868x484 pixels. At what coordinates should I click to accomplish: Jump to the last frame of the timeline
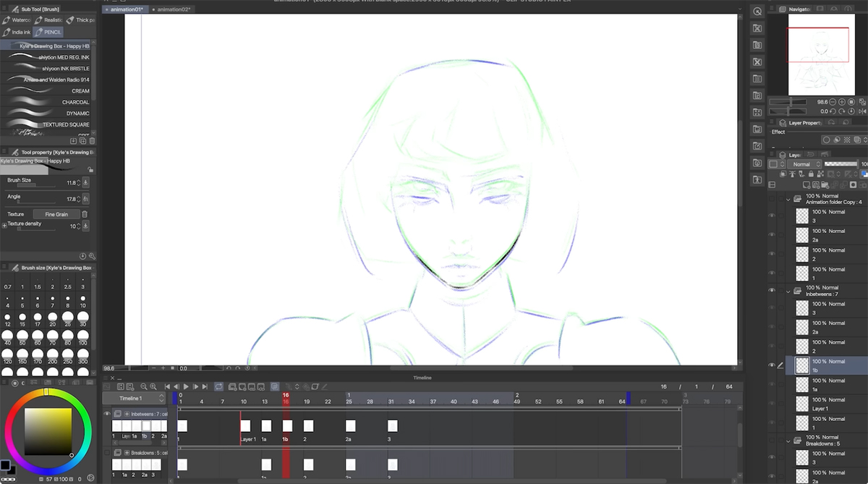(205, 387)
